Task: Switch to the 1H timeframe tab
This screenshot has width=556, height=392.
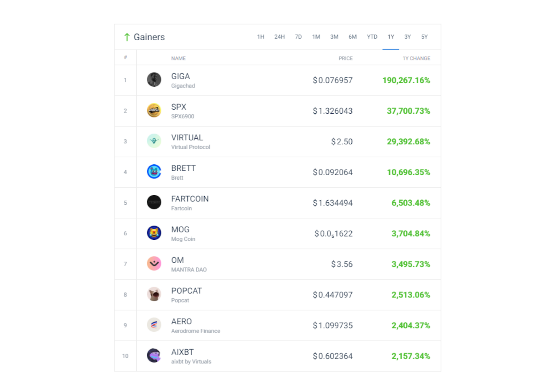Action: tap(261, 37)
